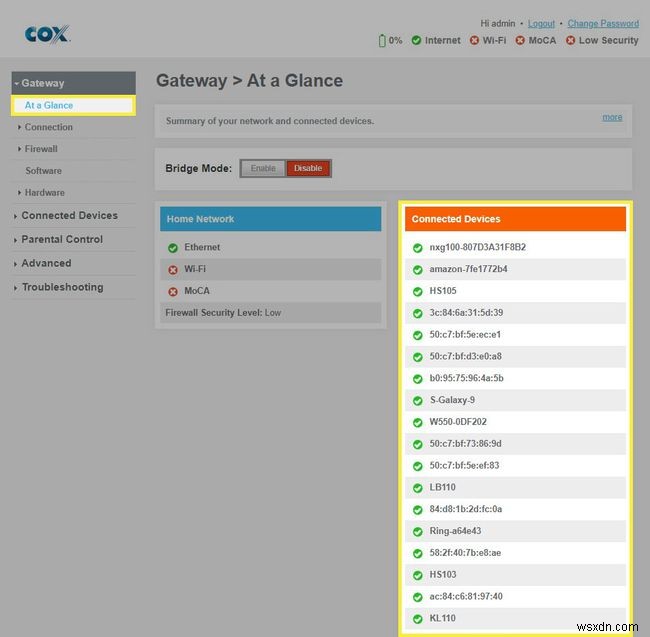The image size is (650, 637).
Task: Click the green check beside HS103
Action: (x=417, y=575)
